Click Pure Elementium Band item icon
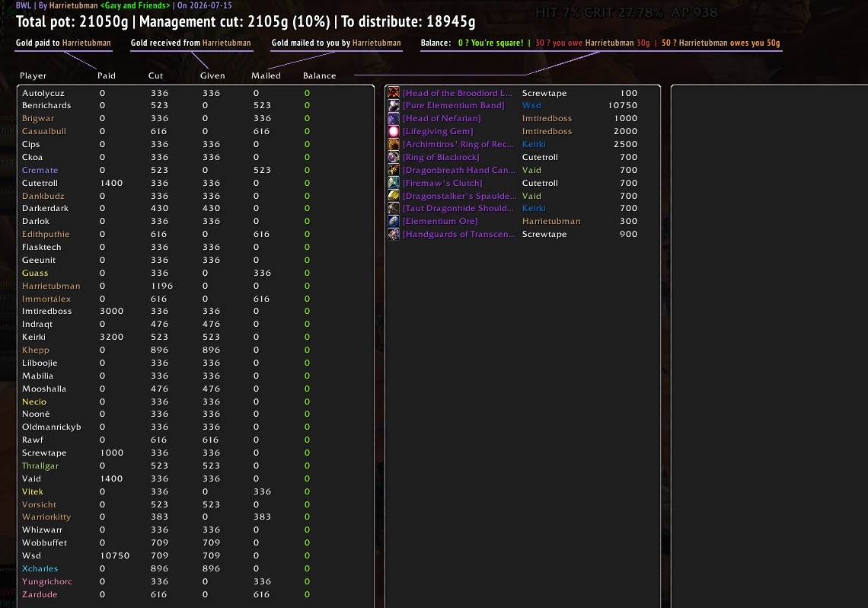This screenshot has height=608, width=868. click(x=394, y=105)
